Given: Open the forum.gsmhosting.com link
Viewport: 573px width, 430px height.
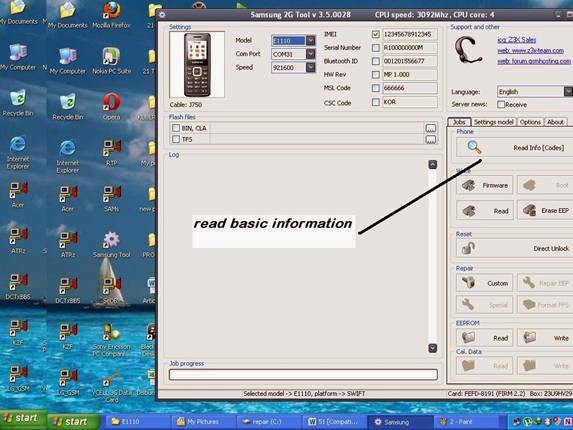Looking at the screenshot, I should 534,61.
